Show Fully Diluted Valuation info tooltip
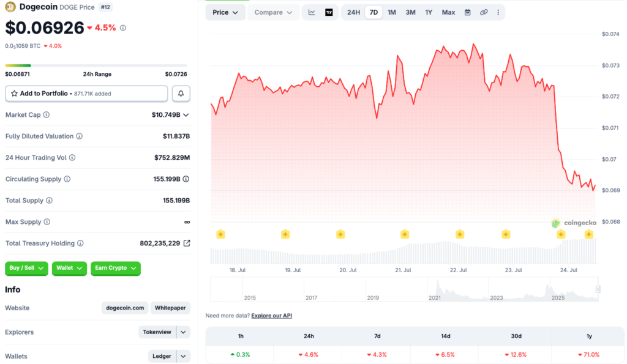This screenshot has width=627, height=364. pyautogui.click(x=80, y=136)
